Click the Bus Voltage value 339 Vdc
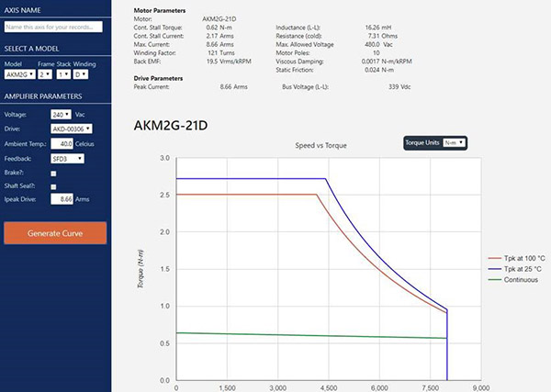The image size is (551, 392). [399, 87]
